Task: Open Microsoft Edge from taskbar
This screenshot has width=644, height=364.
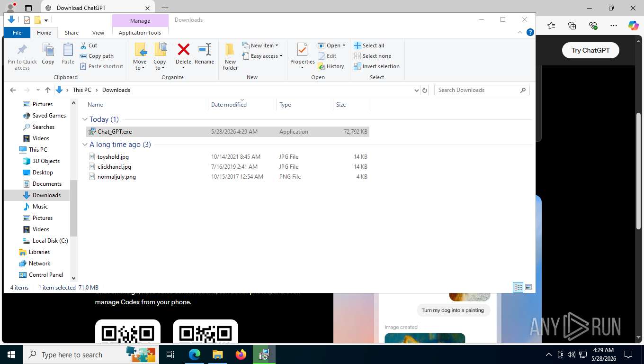Action: point(195,355)
